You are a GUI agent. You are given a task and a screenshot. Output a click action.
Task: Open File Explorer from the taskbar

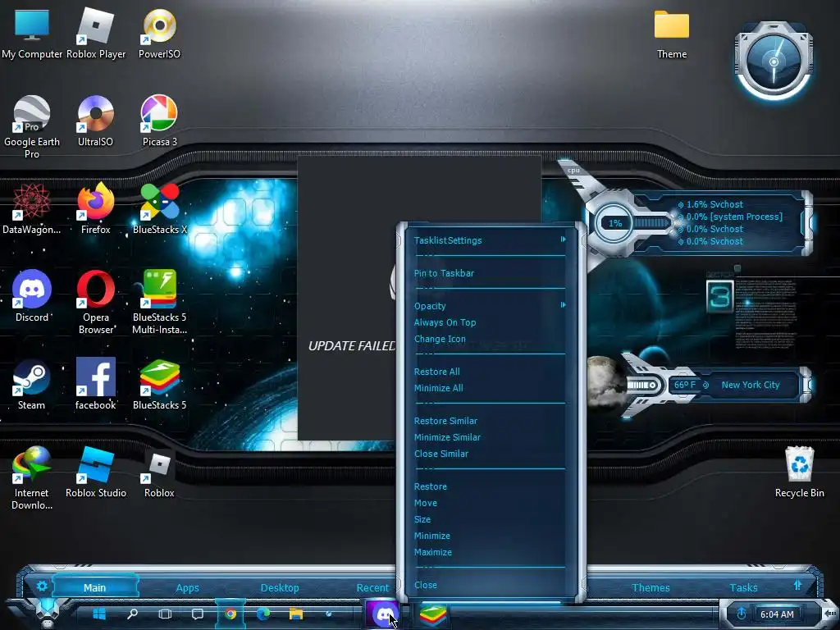[x=295, y=614]
